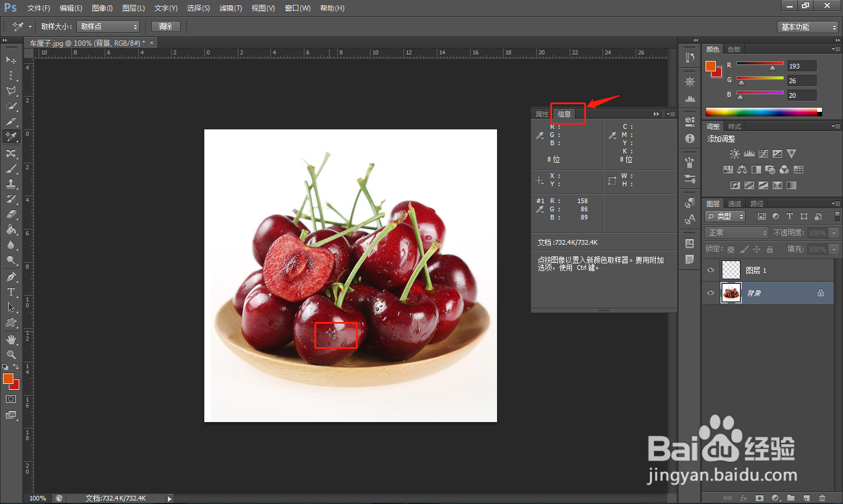Select the Pen tool
Image resolution: width=843 pixels, height=504 pixels.
[x=11, y=277]
